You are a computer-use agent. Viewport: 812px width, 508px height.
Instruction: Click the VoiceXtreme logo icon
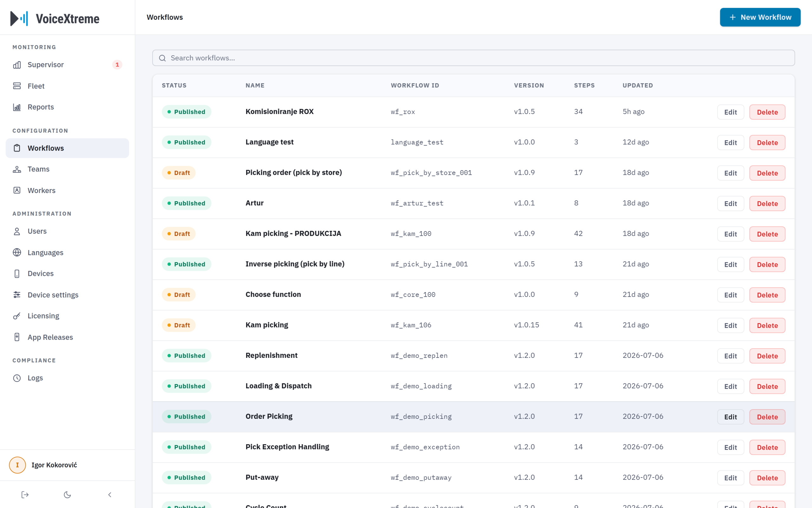pyautogui.click(x=19, y=18)
